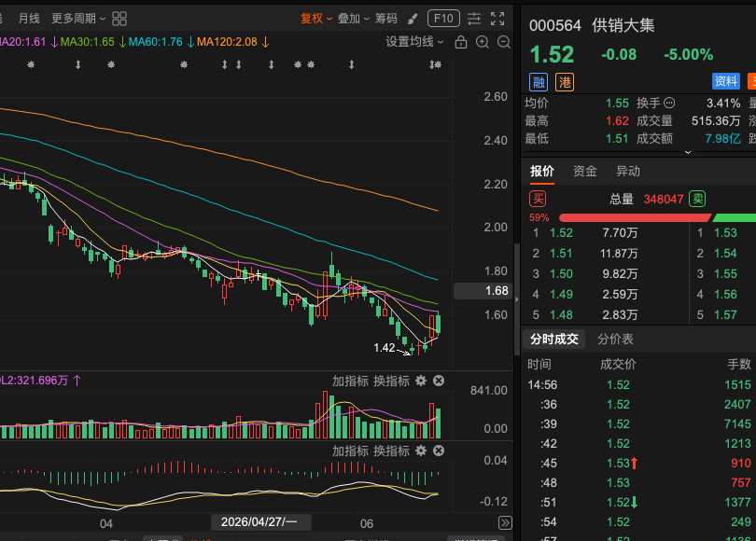Viewport: 756px width, 541px height.
Task: Click bid level 3 price 1.50
Action: click(561, 274)
